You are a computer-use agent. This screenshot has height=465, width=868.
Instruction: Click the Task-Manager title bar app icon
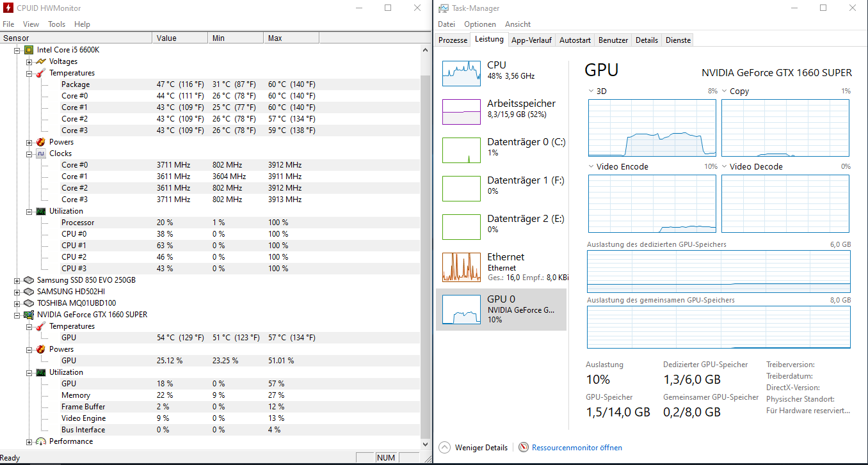point(443,8)
